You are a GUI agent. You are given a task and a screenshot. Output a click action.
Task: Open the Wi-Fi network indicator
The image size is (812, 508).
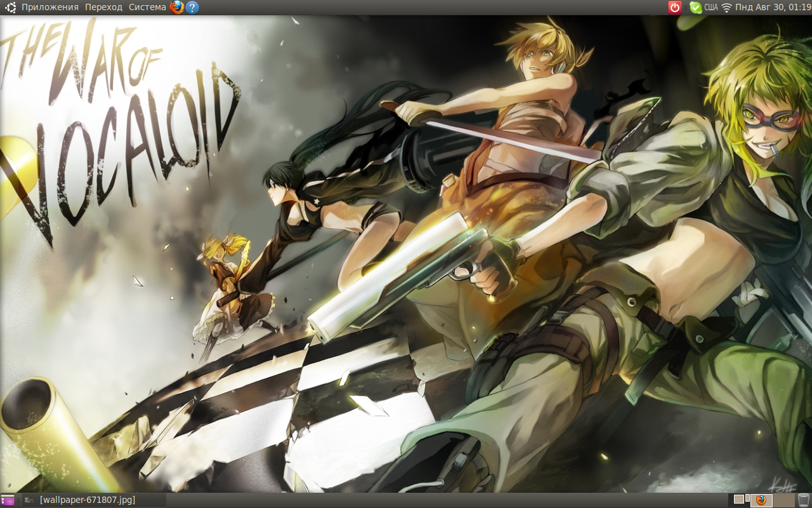tap(727, 8)
